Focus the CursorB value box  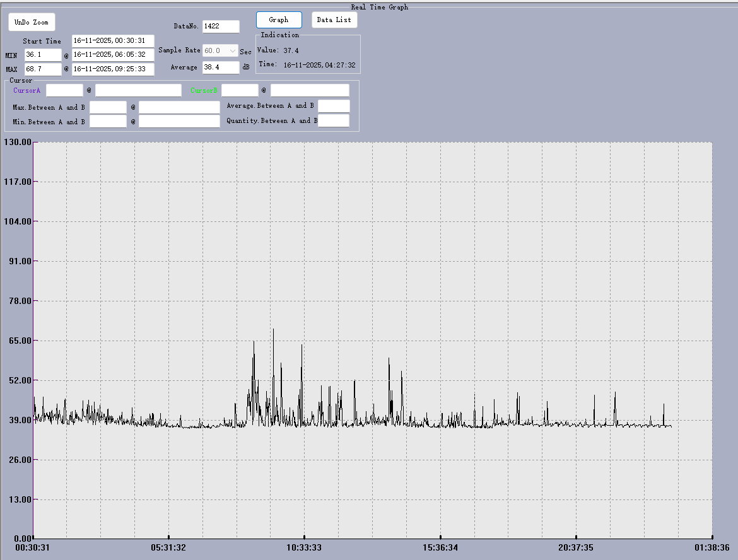[240, 91]
